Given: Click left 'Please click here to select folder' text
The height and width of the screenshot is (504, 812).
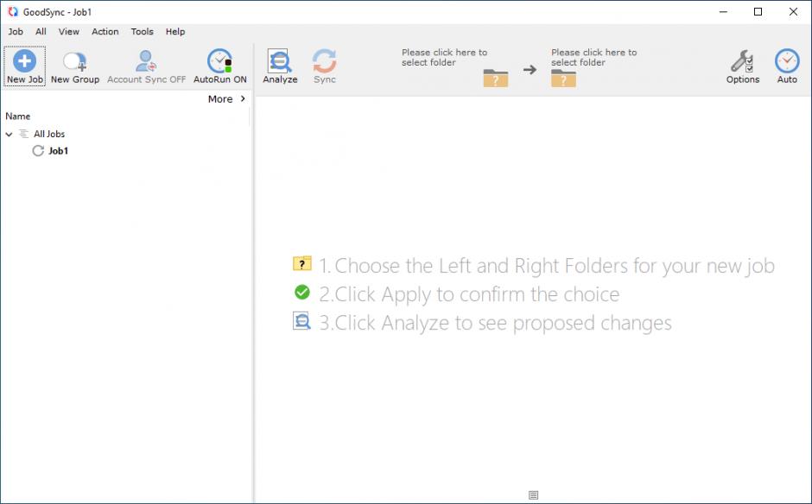Looking at the screenshot, I should click(444, 58).
